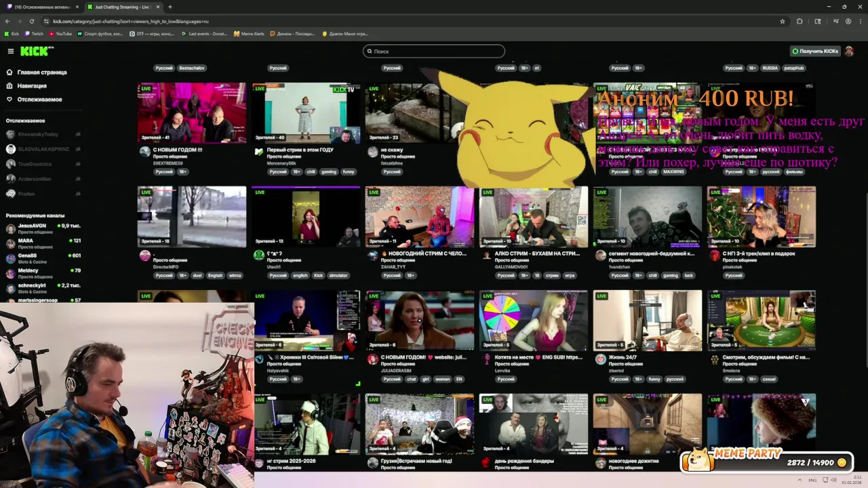Open followed channel GLADVALAKASPWNZ
The height and width of the screenshot is (488, 868).
[x=42, y=149]
